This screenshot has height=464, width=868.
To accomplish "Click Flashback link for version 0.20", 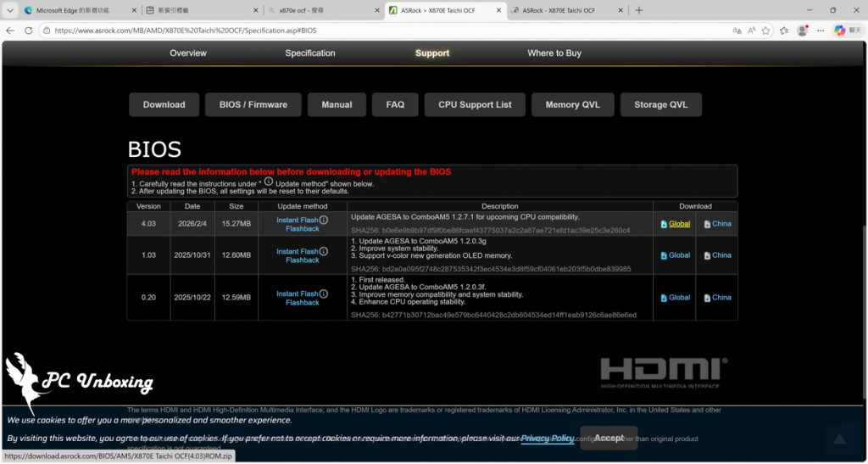I will (303, 302).
